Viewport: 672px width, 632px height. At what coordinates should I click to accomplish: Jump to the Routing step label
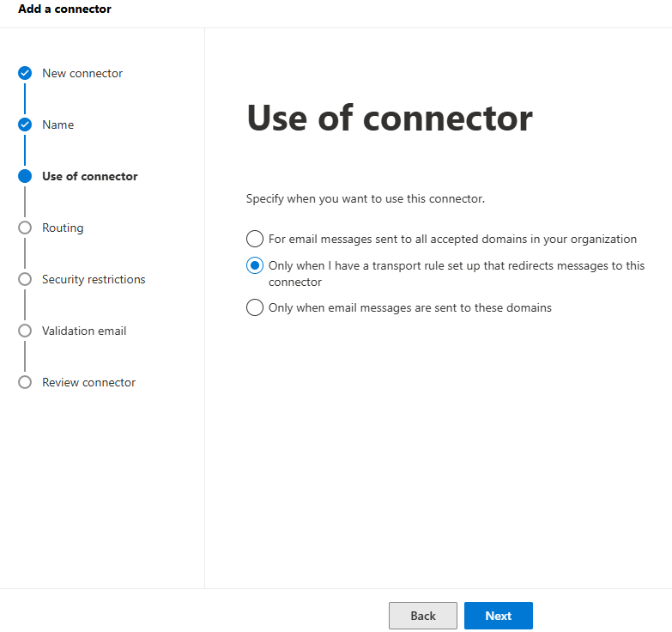[x=63, y=228]
